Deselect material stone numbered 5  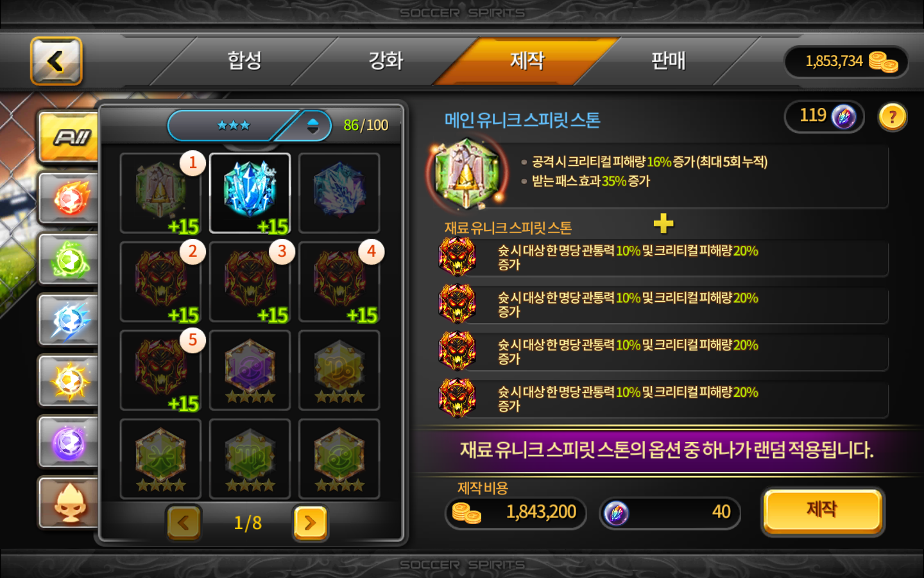[x=160, y=370]
